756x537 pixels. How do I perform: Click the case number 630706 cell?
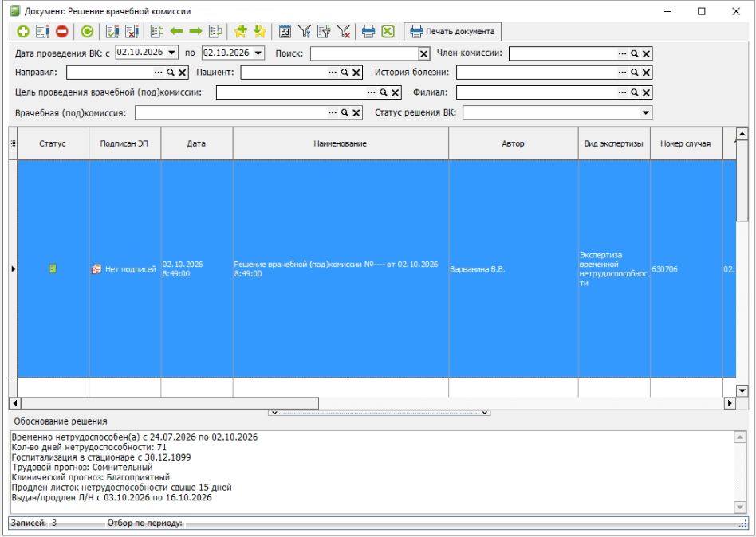point(686,269)
